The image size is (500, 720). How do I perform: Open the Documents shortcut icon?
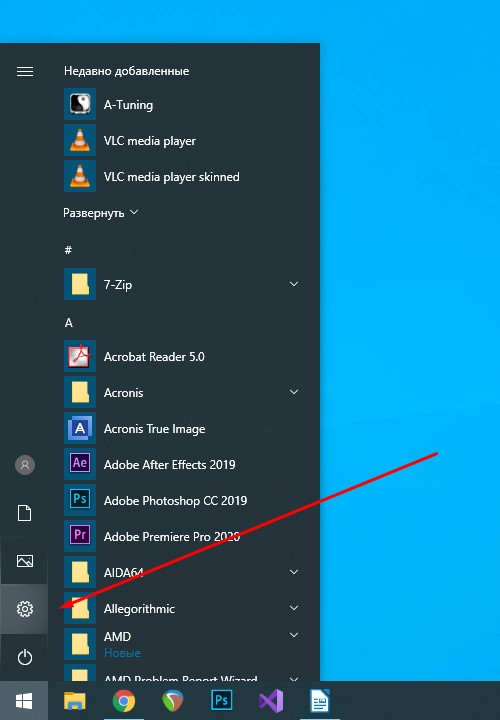pyautogui.click(x=25, y=513)
